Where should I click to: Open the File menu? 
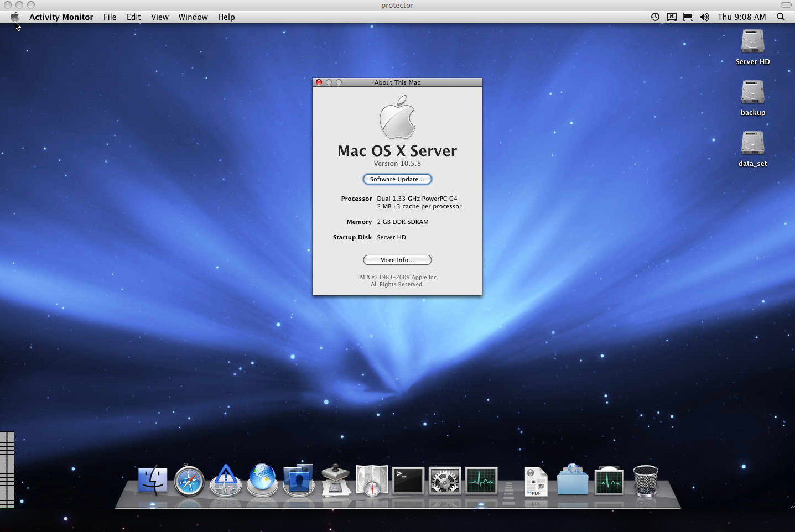[x=110, y=17]
